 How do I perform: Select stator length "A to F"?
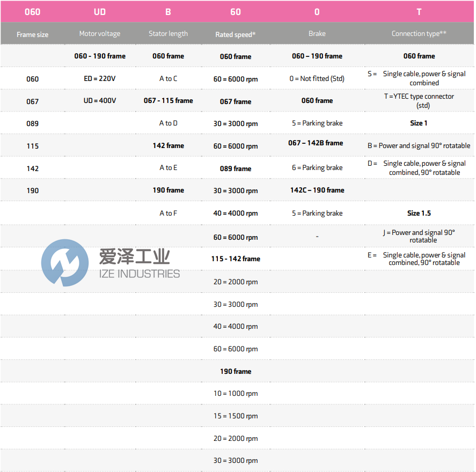(168, 213)
